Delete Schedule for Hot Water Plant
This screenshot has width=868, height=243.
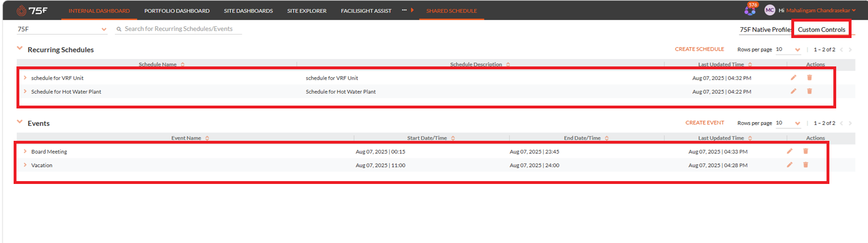809,91
